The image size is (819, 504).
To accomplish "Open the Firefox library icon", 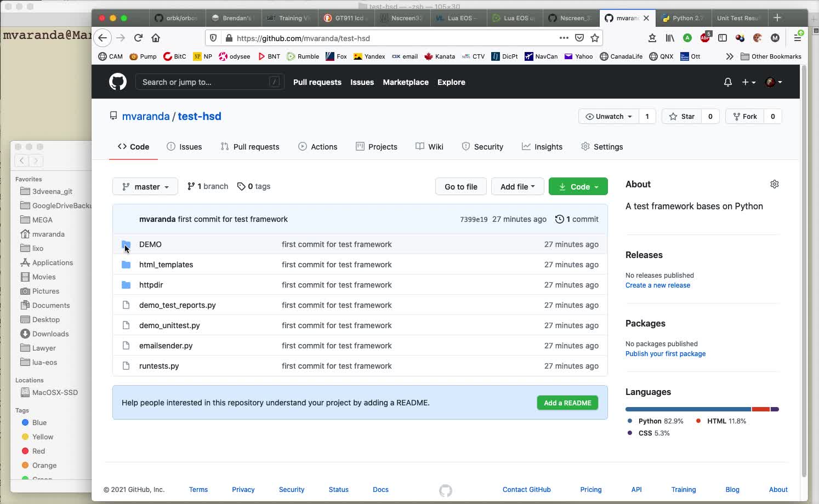I will click(x=670, y=38).
